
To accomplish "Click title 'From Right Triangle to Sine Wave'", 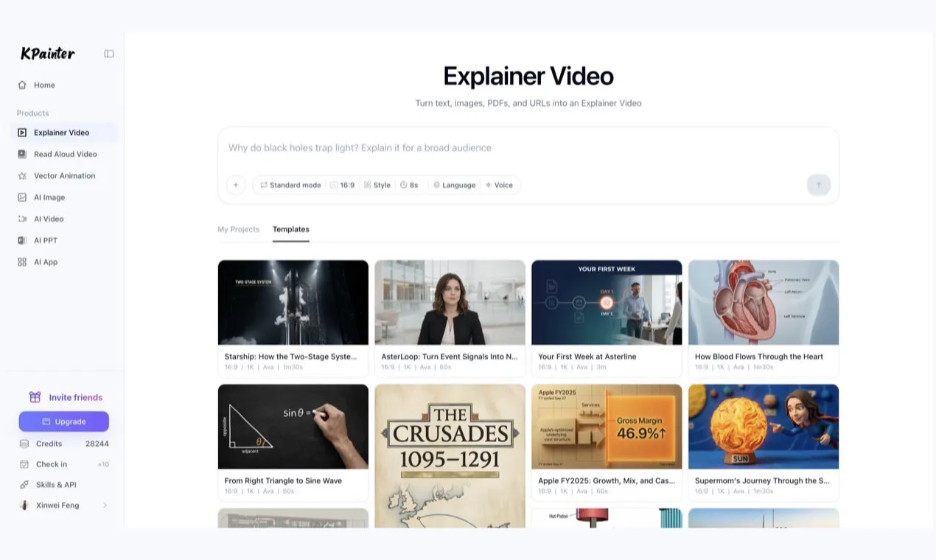I will tap(283, 480).
